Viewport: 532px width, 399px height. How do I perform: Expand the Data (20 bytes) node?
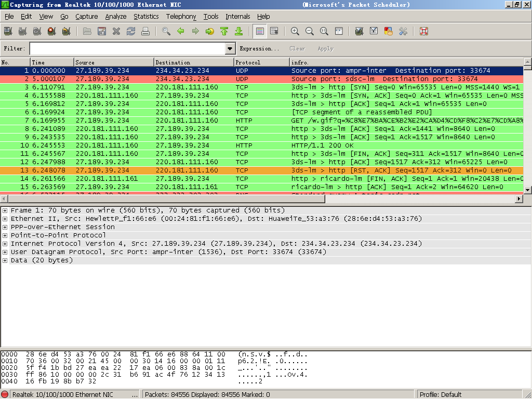(5, 260)
